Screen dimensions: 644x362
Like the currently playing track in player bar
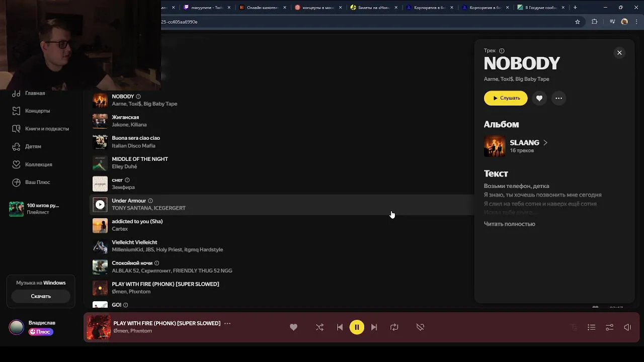(293, 327)
